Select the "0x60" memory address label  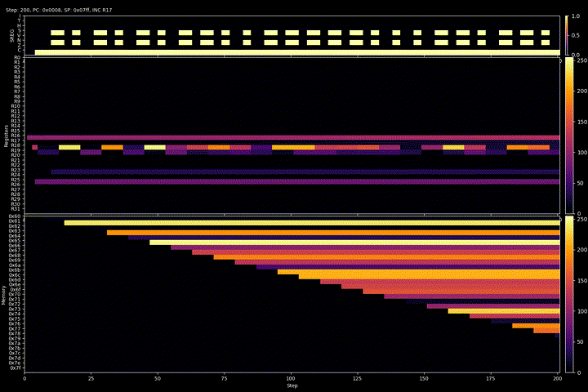point(15,216)
